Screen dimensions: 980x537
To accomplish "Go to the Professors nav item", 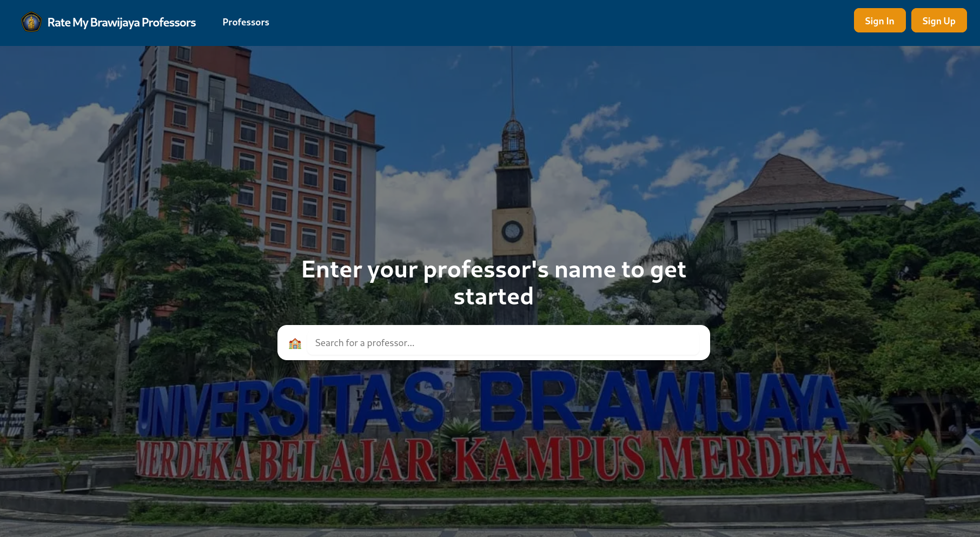I will 246,22.
